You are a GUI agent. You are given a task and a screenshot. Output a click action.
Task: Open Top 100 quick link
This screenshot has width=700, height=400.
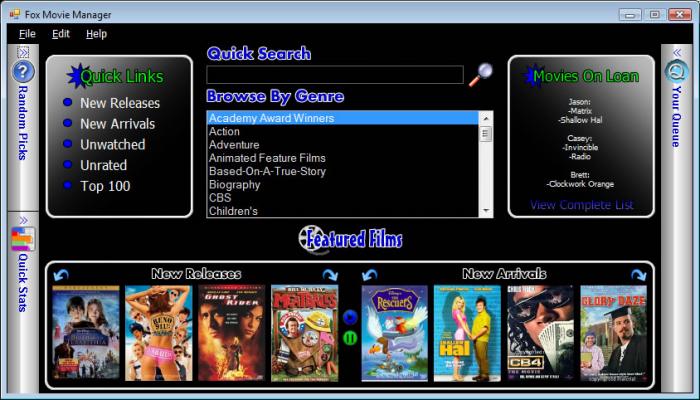(x=105, y=186)
